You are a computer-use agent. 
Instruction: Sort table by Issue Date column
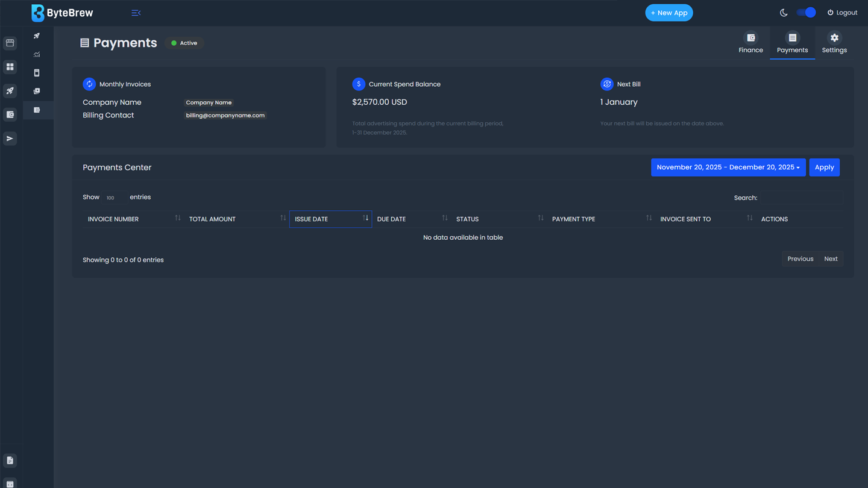point(330,219)
